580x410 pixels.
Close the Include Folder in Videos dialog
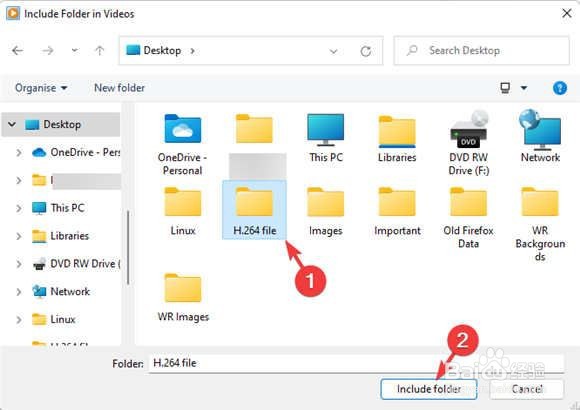click(566, 14)
